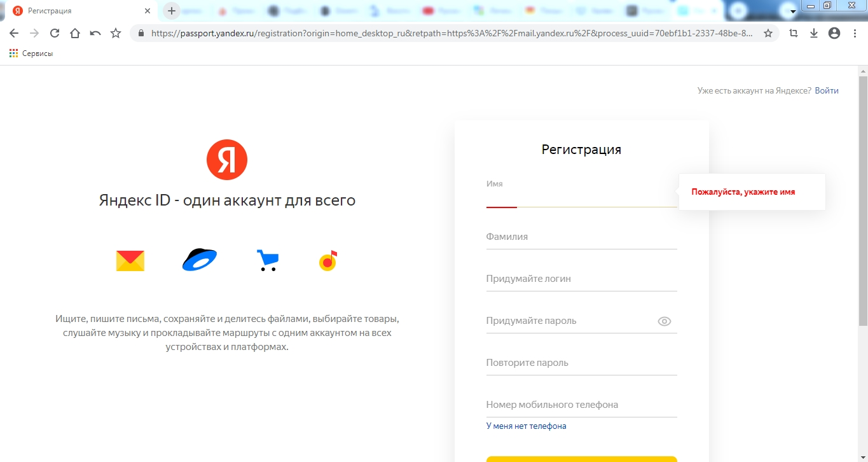Image resolution: width=868 pixels, height=462 pixels.
Task: Bookmark page with star inside address bar
Action: (768, 34)
